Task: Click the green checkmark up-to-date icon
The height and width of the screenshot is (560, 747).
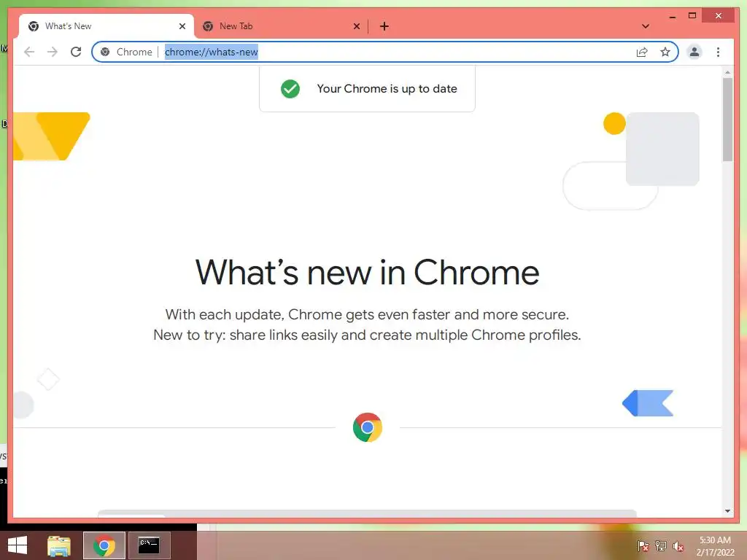Action: (x=290, y=88)
